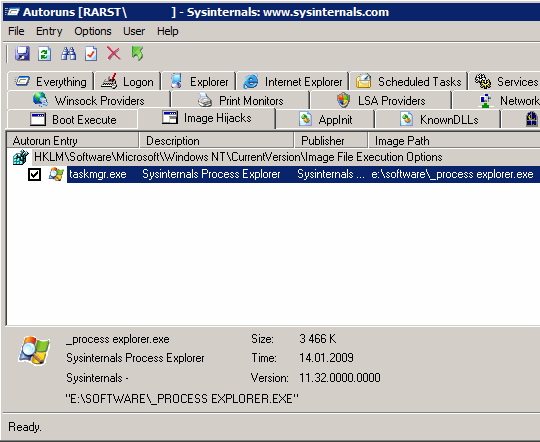The width and height of the screenshot is (540, 442).
Task: Click the time value 14.01.2009
Action: coord(326,358)
